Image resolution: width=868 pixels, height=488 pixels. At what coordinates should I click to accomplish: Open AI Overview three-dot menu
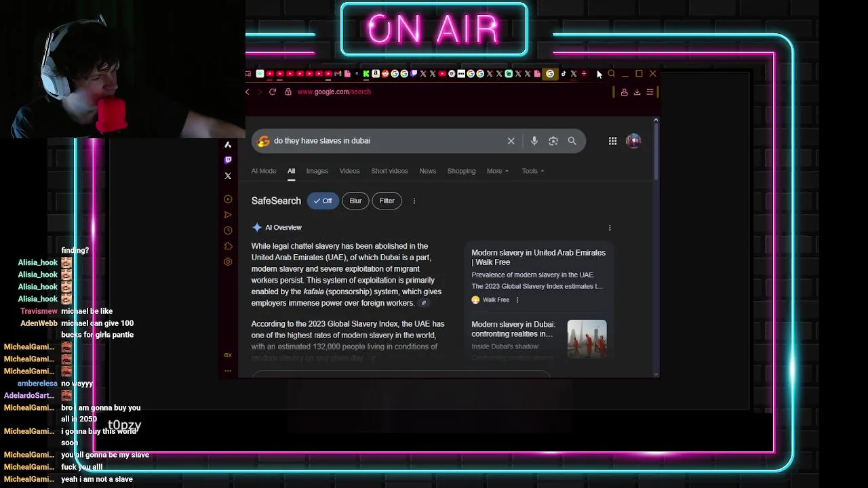(610, 228)
